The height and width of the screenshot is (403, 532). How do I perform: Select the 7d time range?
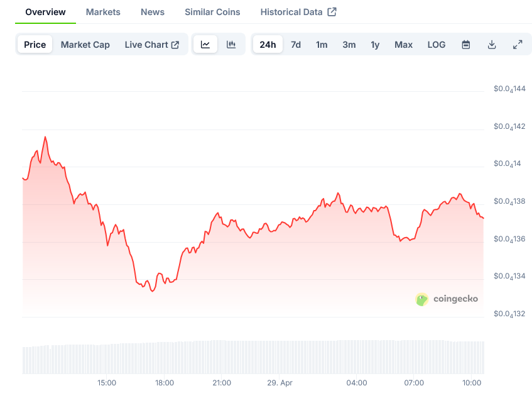point(296,45)
